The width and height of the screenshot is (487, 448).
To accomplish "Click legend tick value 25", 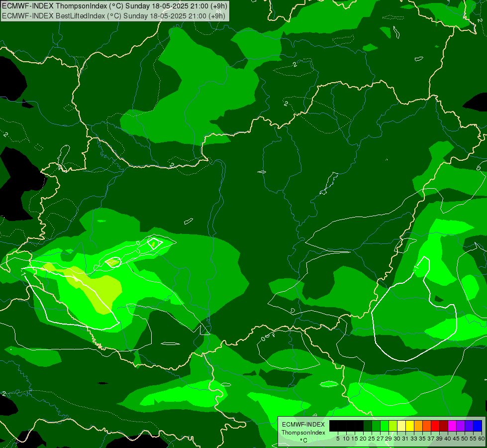I will [372, 439].
